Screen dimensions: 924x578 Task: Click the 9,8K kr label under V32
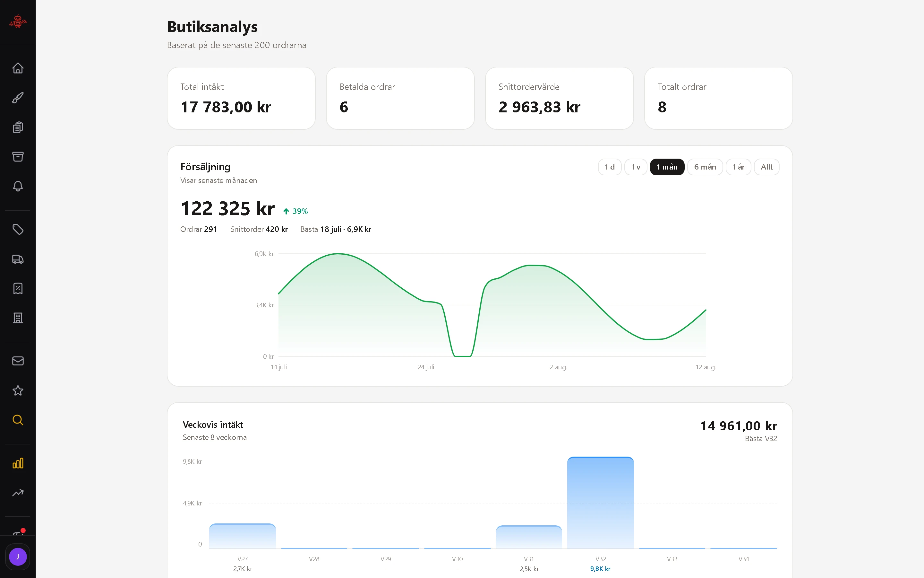(600, 569)
